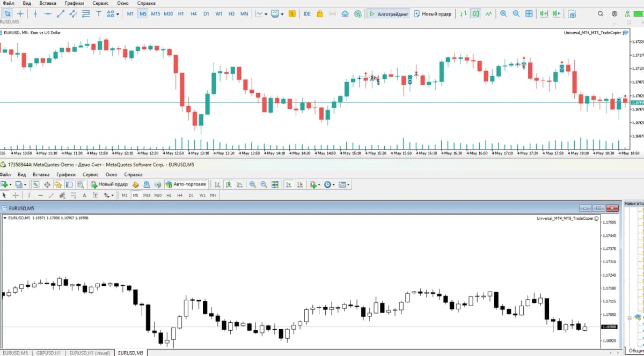Zoom out on the MT5 chart
This screenshot has width=644, height=356.
point(516,13)
